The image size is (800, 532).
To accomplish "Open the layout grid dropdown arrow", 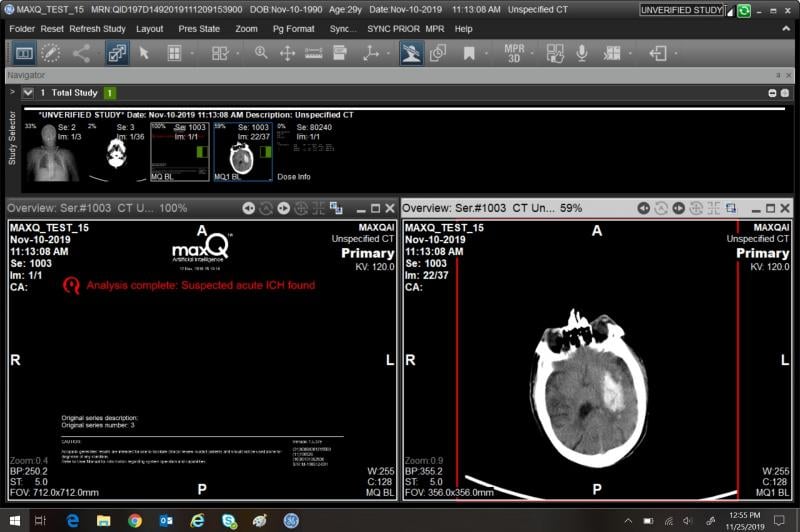I will (191, 53).
